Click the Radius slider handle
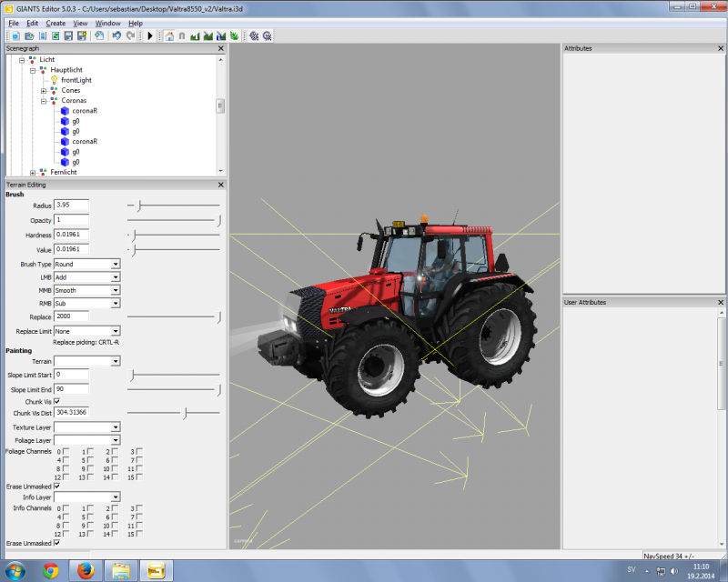 (138, 206)
